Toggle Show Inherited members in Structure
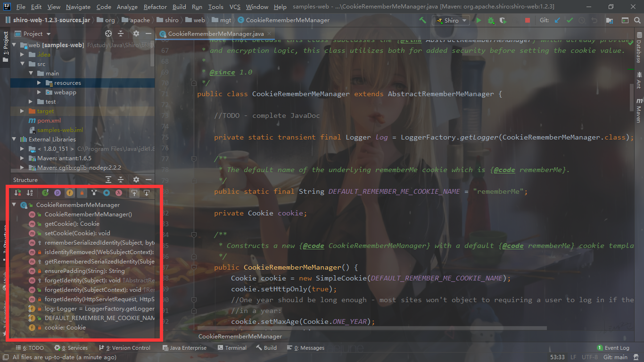Image resolution: width=644 pixels, height=362 pixels. click(x=45, y=193)
